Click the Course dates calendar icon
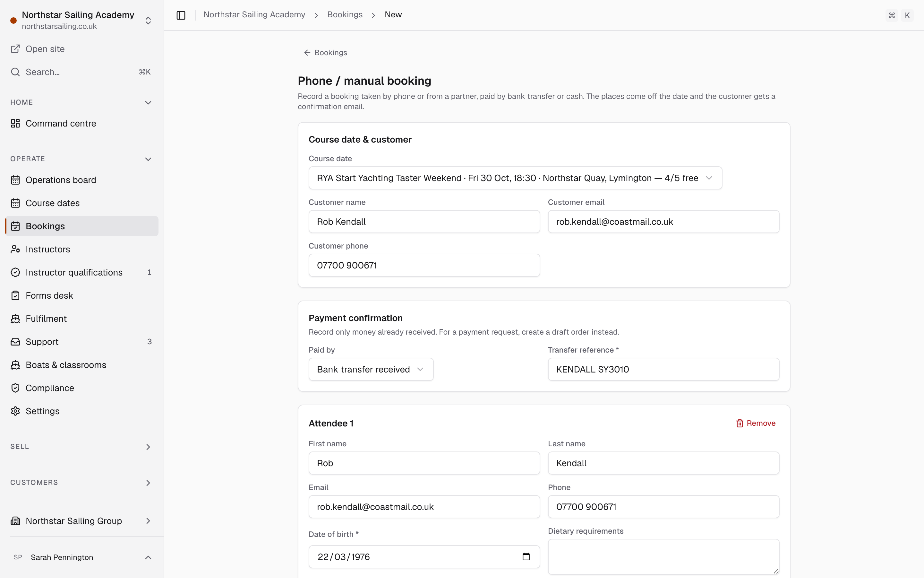Viewport: 924px width, 578px height. click(15, 203)
